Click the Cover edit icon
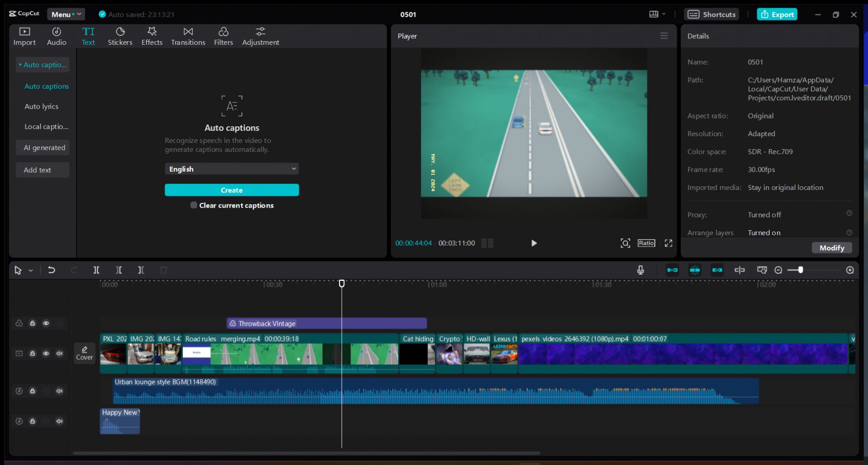 pyautogui.click(x=85, y=353)
